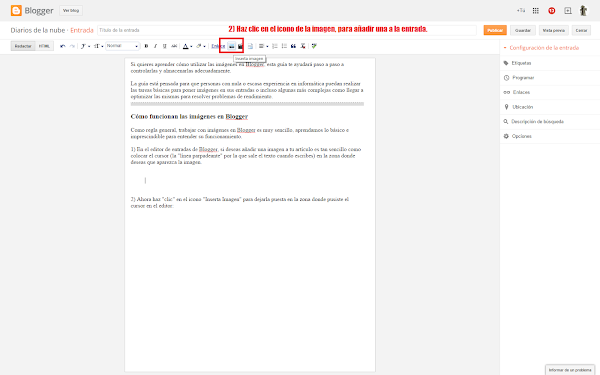Screen dimensions: 600x375
Task: Open the font size dropdown
Action: [x=99, y=46]
